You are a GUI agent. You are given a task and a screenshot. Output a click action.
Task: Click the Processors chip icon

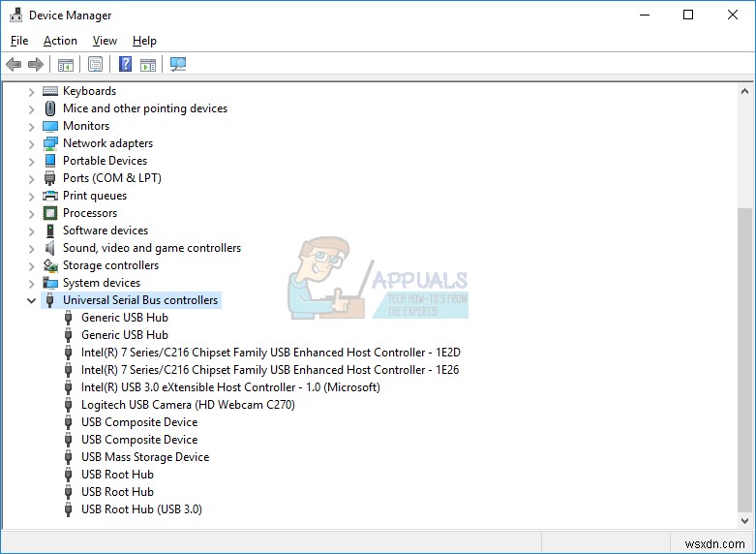pyautogui.click(x=50, y=213)
